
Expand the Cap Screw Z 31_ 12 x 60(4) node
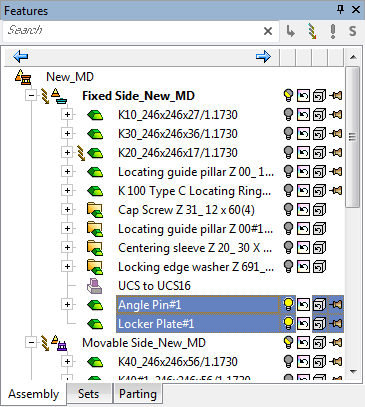point(67,210)
